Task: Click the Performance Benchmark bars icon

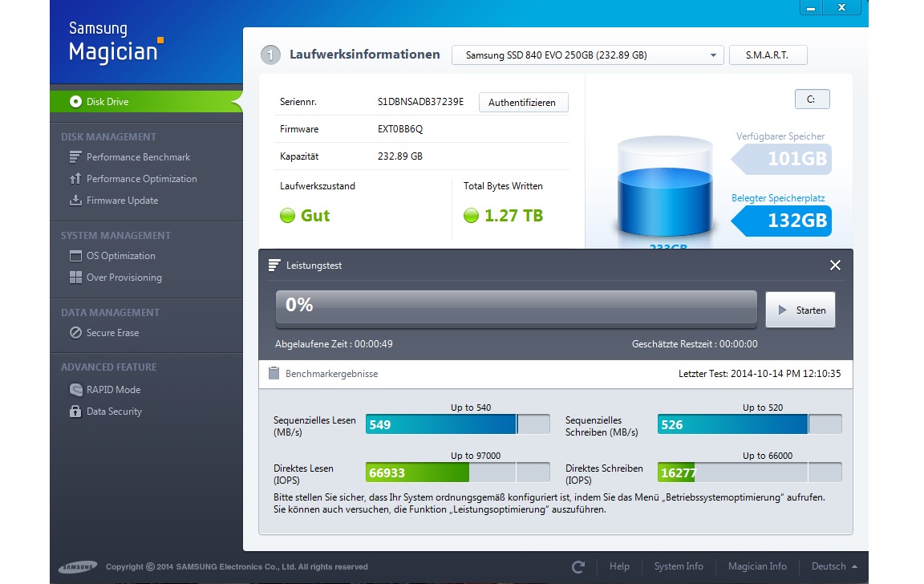Action: point(75,156)
